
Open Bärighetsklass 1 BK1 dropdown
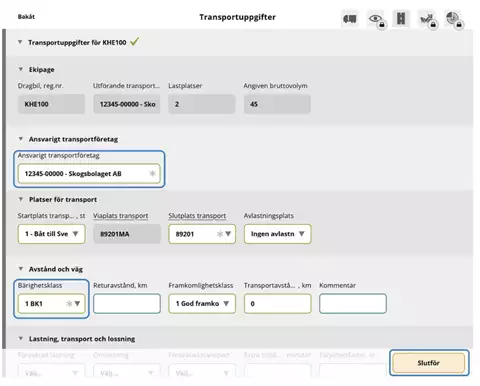(51, 303)
